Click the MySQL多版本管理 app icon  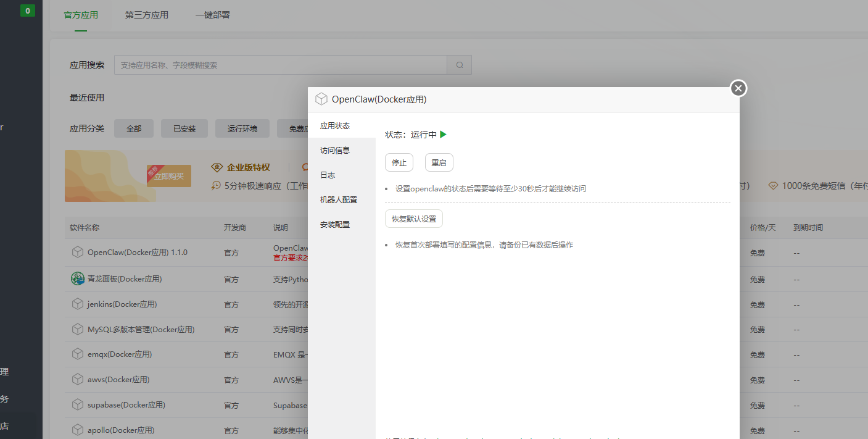click(x=78, y=329)
